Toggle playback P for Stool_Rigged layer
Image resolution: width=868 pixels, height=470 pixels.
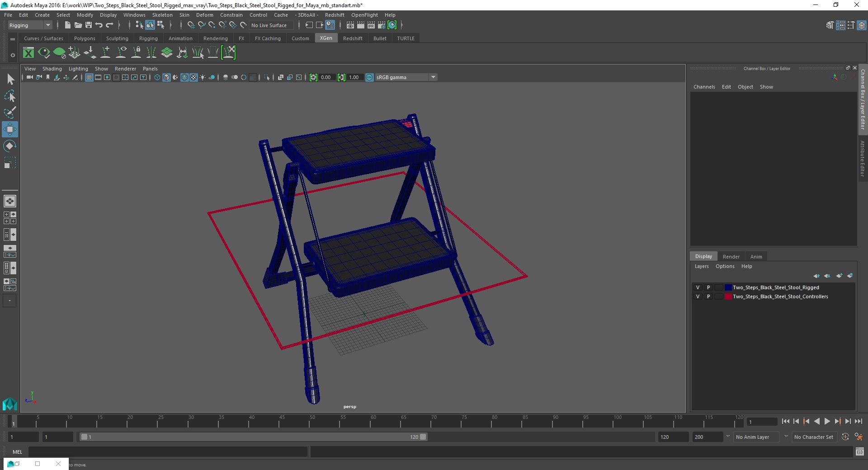tap(708, 287)
